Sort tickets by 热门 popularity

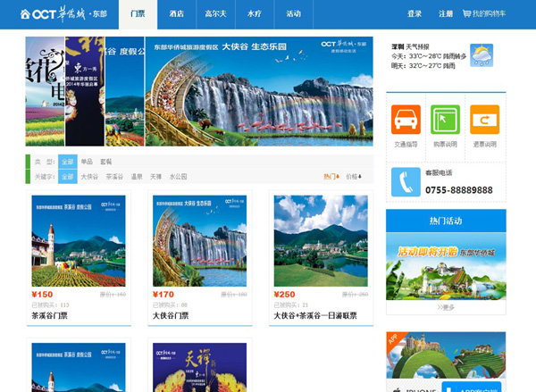click(331, 177)
